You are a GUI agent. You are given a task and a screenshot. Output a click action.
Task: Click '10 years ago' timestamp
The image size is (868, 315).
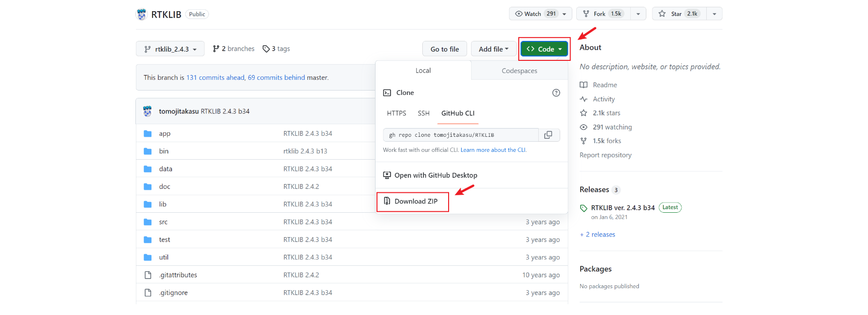click(541, 275)
